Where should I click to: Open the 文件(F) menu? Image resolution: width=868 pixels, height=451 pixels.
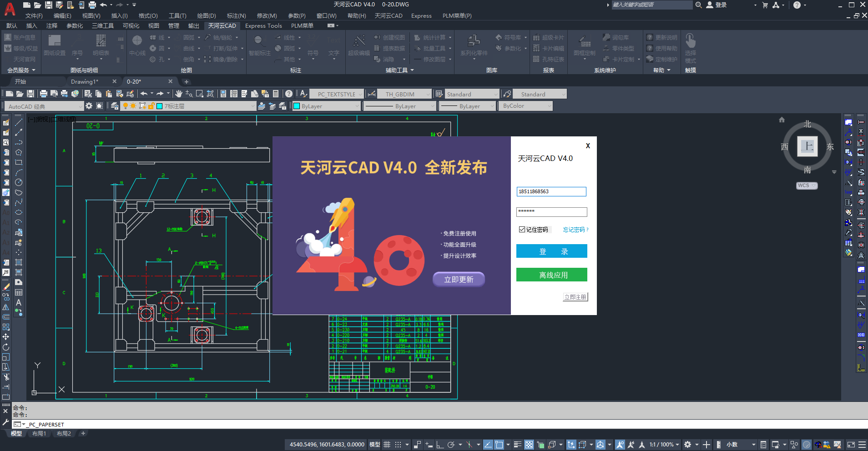[x=34, y=15]
